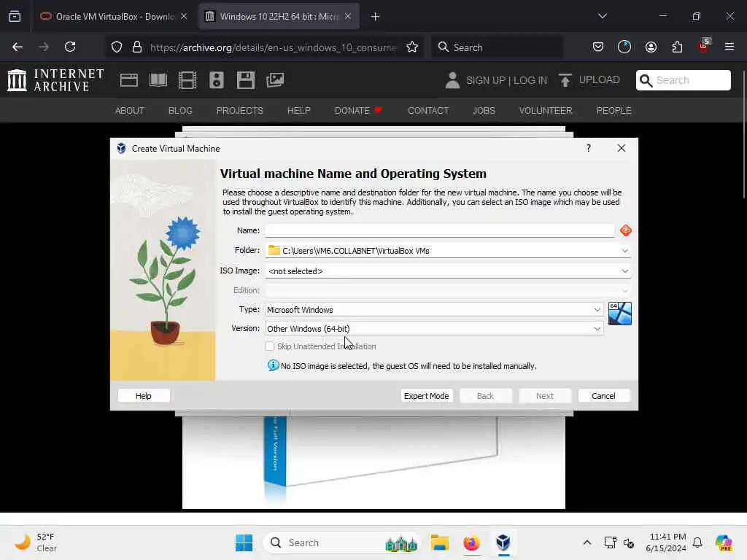Click the Windows taskbar Search box
The width and height of the screenshot is (747, 560).
pyautogui.click(x=341, y=542)
